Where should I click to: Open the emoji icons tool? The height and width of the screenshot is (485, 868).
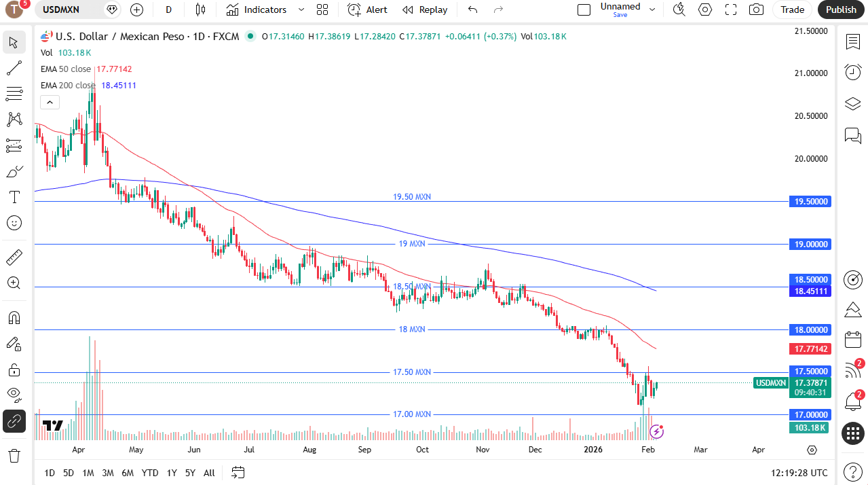pos(14,223)
